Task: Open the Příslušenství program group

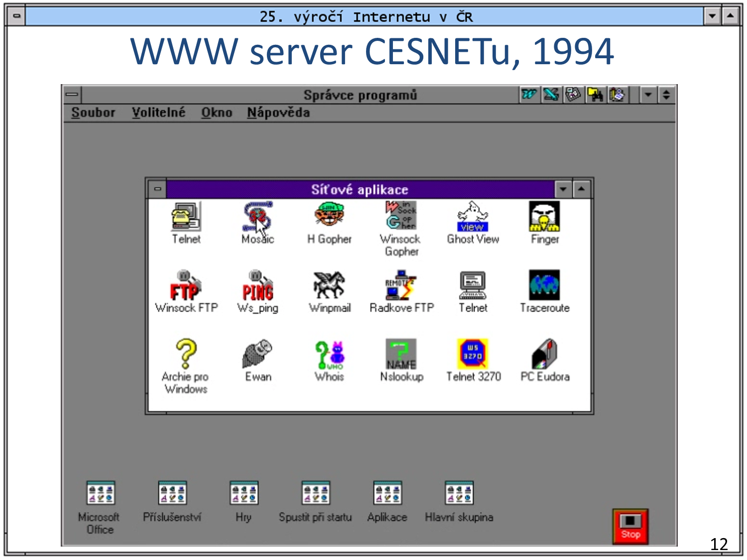Action: (172, 493)
